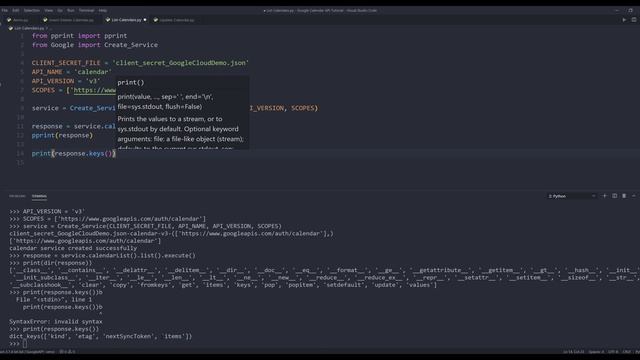Viewport: 640px width, 360px height.
Task: Click the UTF-8 encoding status entry
Action: 613,351
